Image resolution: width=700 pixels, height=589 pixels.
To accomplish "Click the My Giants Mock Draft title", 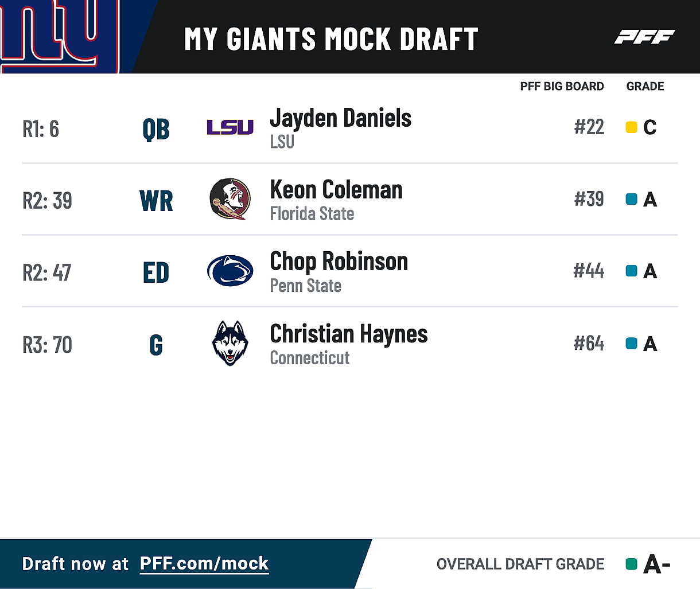I will pyautogui.click(x=331, y=39).
